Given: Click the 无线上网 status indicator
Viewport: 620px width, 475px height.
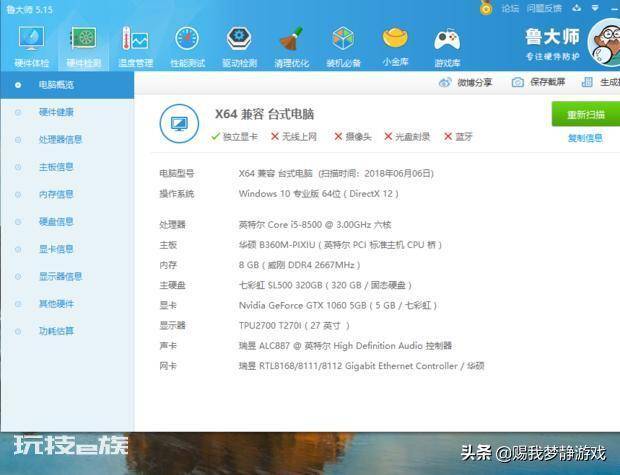Looking at the screenshot, I should tap(294, 137).
